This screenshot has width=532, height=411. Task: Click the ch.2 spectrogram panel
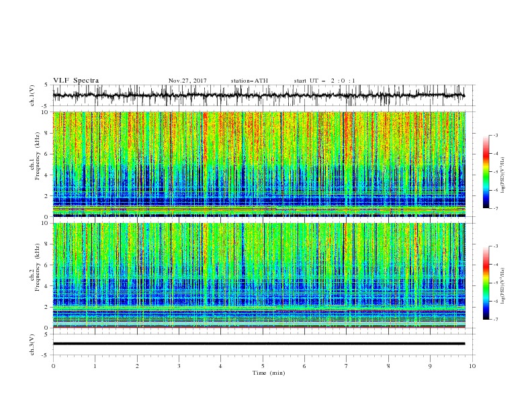click(259, 275)
